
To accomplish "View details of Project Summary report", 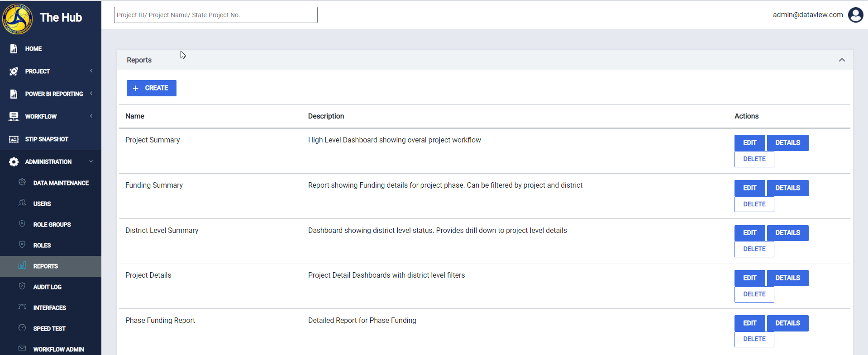I will (787, 143).
